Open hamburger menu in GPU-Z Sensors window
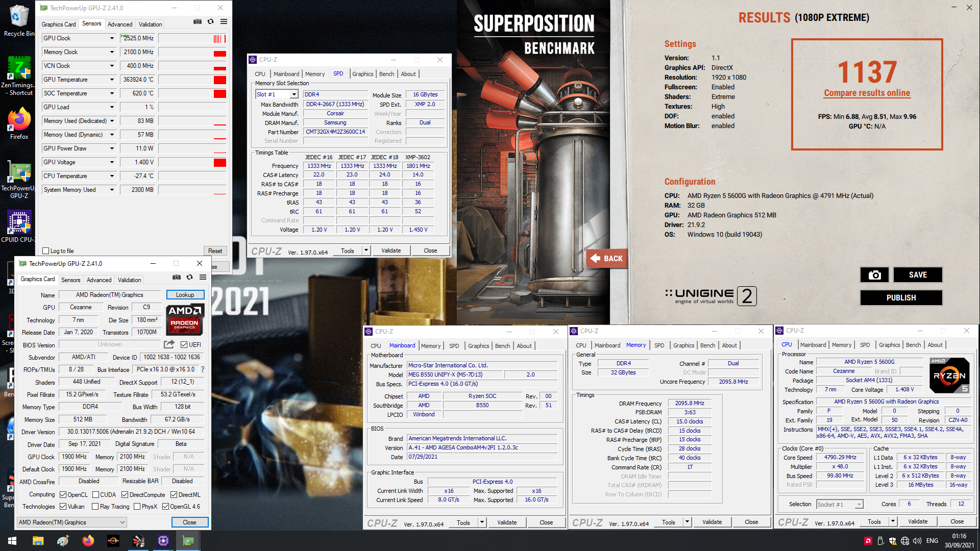Image resolution: width=980 pixels, height=551 pixels. pos(224,22)
